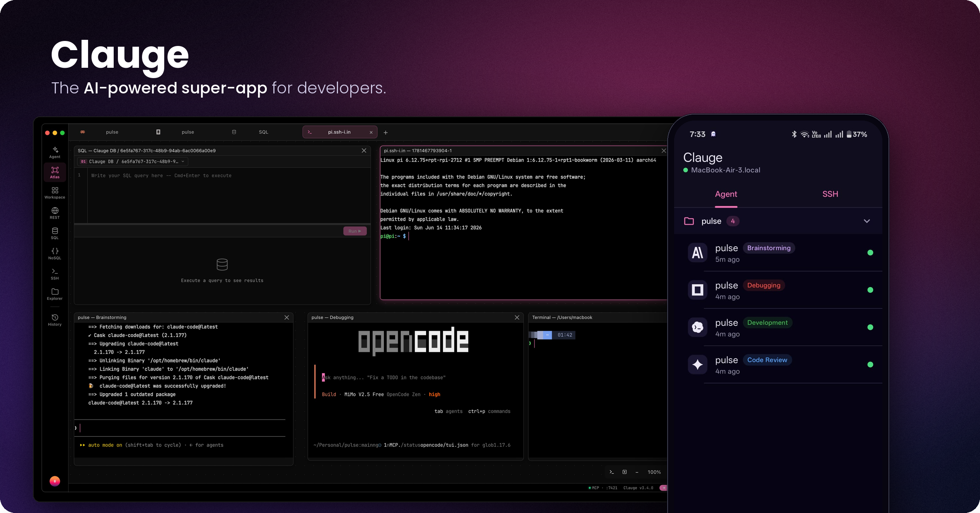This screenshot has width=980, height=513.
Task: Open the Clauge DB connection dropdown
Action: click(x=133, y=162)
